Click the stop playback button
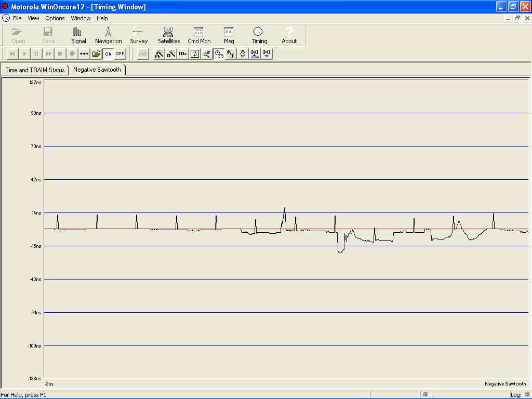The height and width of the screenshot is (399, 532). (x=60, y=54)
